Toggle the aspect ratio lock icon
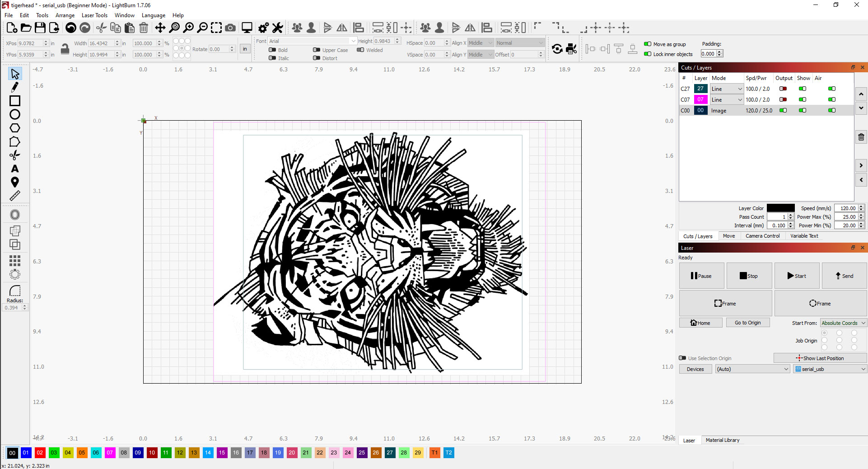Screen dimensions: 868x469 point(65,49)
